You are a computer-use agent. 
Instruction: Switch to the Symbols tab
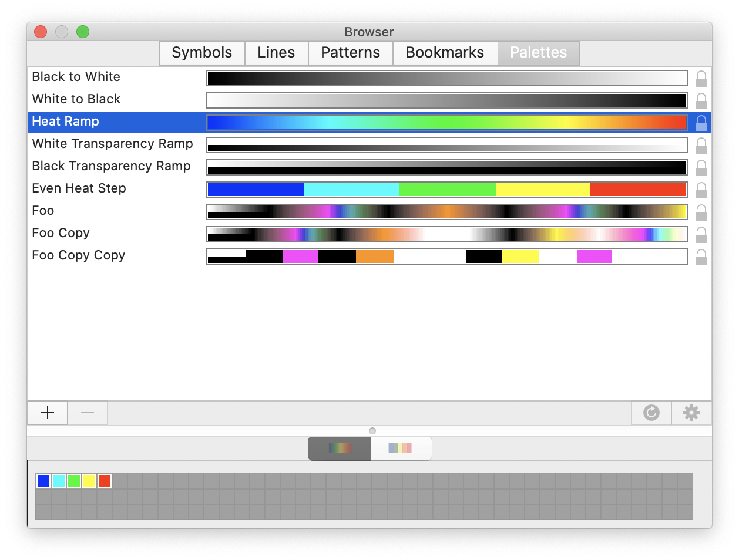tap(201, 53)
